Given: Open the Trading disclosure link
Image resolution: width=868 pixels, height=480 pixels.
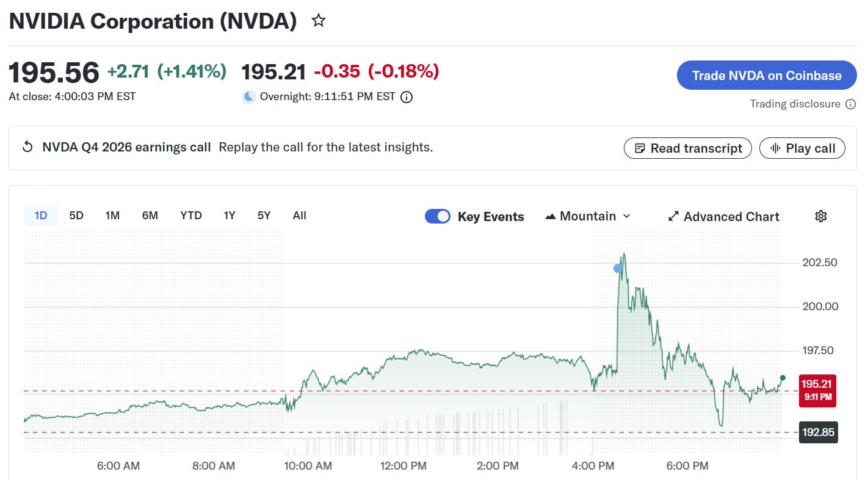Looking at the screenshot, I should [795, 104].
